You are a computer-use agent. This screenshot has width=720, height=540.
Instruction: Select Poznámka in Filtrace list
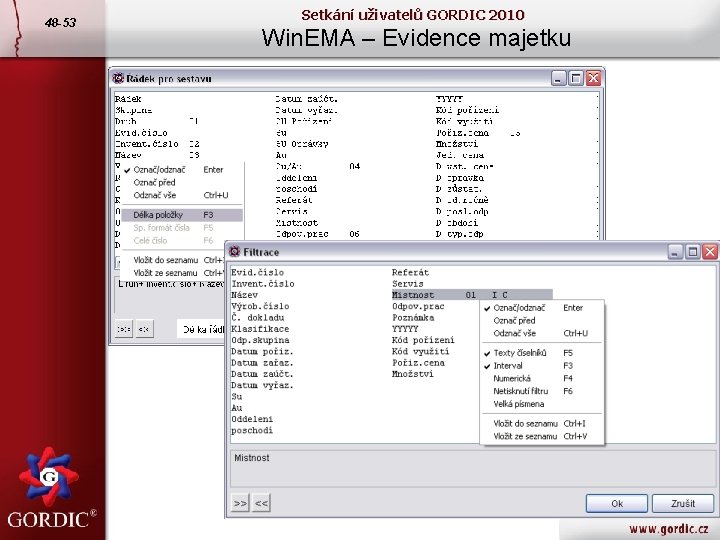pos(413,318)
